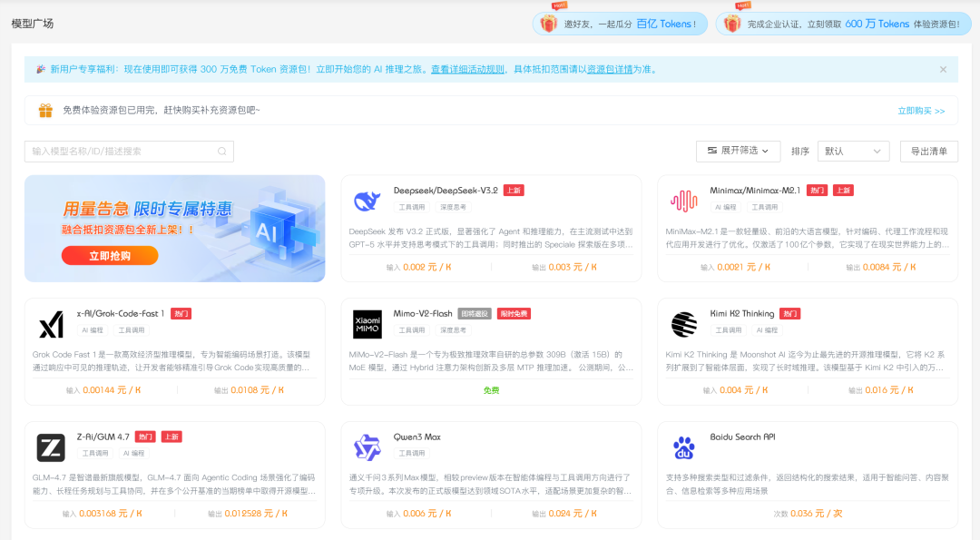The image size is (980, 540).
Task: Click the search magnifier icon in model search box
Action: (222, 152)
